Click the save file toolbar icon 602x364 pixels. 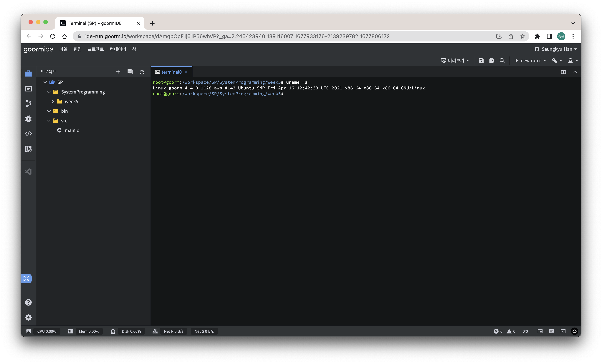point(481,61)
